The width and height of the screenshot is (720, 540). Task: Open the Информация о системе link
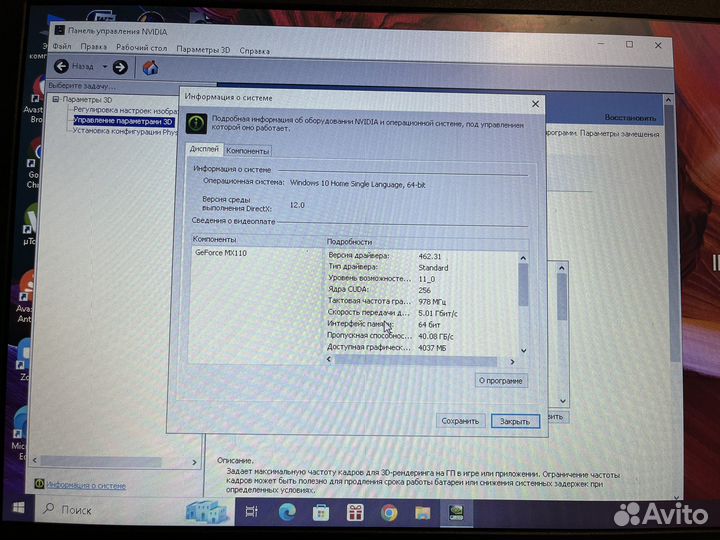[x=86, y=485]
